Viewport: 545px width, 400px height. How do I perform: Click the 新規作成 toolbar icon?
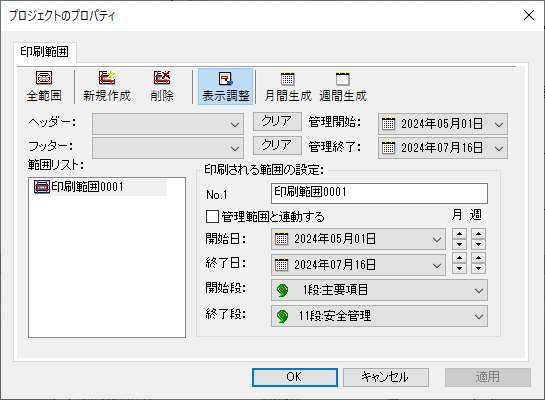click(107, 77)
